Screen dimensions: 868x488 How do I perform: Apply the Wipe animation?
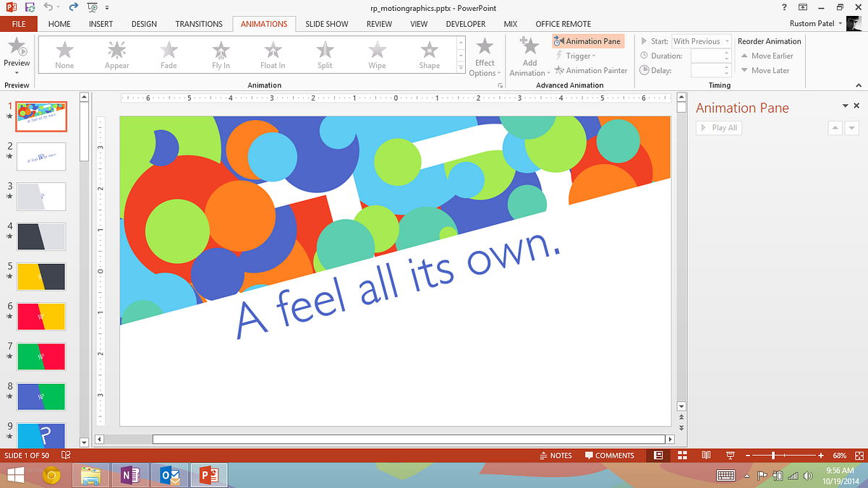(x=376, y=54)
